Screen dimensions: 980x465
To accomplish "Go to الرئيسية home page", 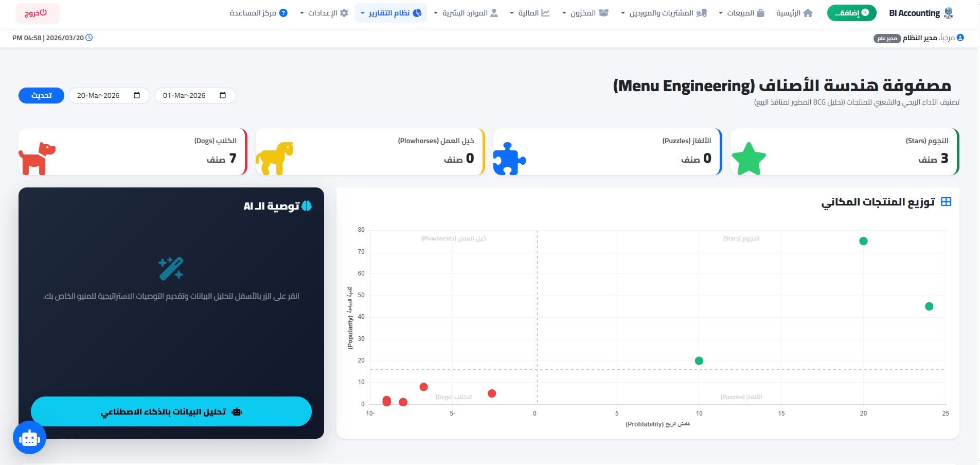I will pyautogui.click(x=794, y=13).
